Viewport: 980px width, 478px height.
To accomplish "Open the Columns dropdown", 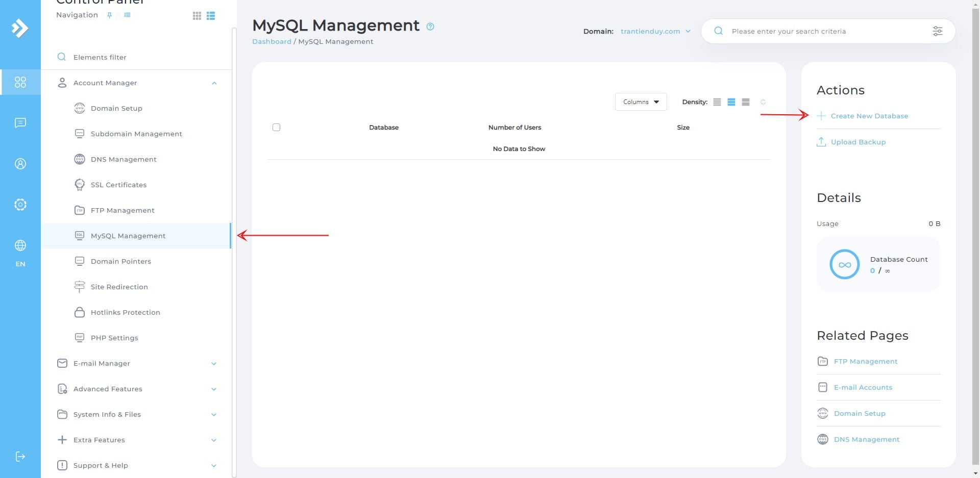I will point(641,102).
